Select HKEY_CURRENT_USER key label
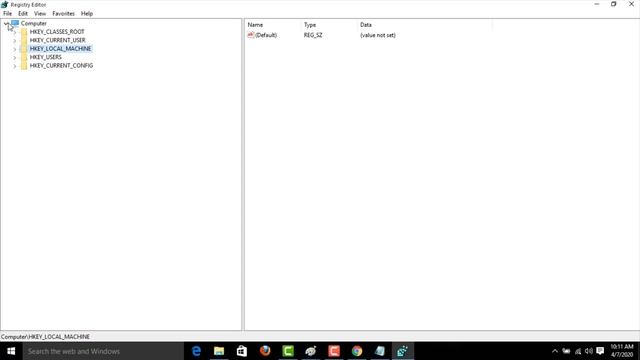 pos(58,40)
